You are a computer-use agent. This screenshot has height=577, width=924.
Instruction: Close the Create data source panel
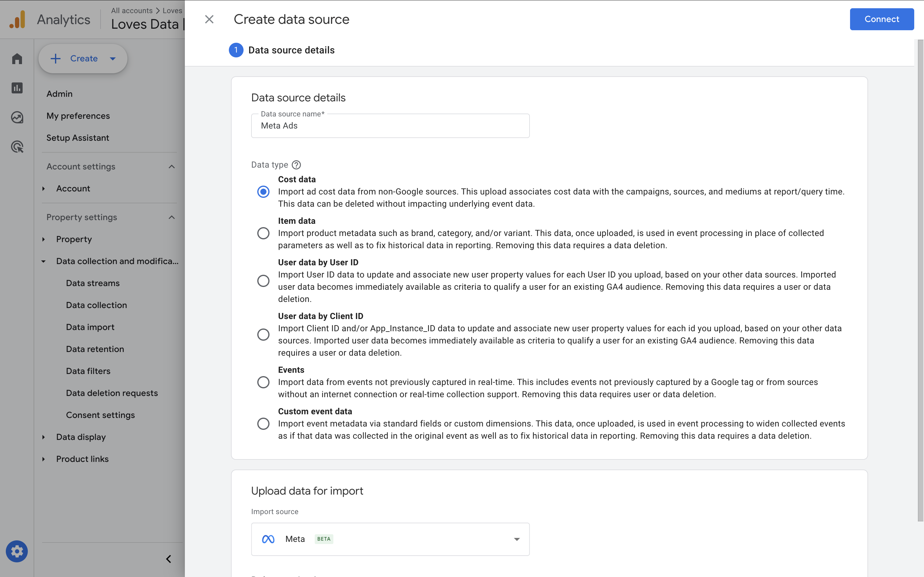(x=209, y=19)
